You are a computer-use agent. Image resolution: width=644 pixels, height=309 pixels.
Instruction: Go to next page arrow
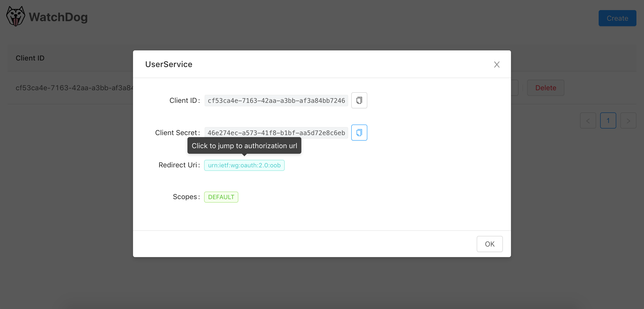[x=628, y=121]
